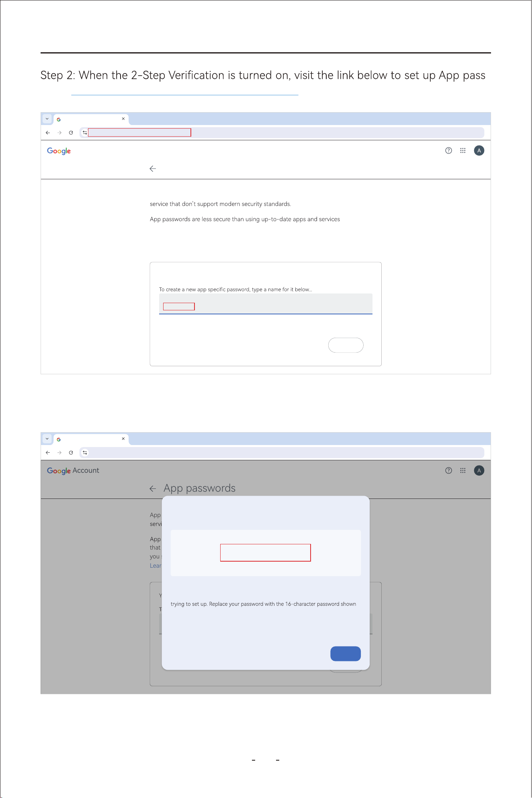Click the Google favicon tab in lower browser
532x798 pixels.
[x=59, y=439]
